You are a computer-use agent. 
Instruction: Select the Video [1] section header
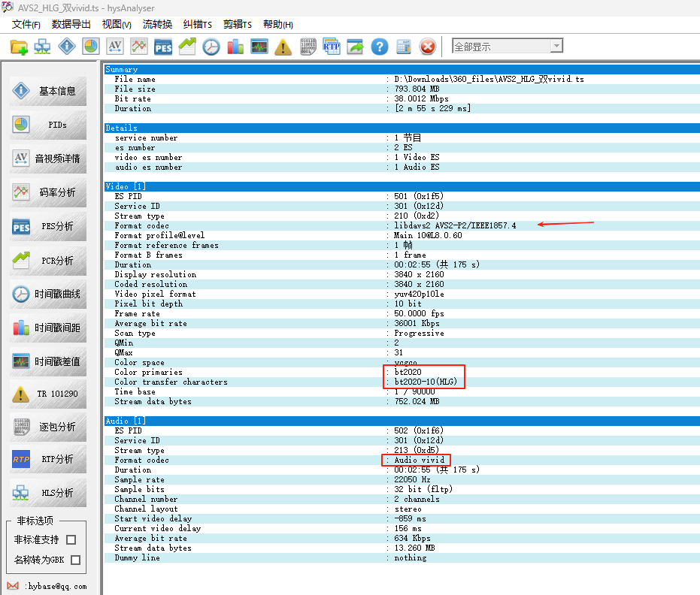[402, 186]
